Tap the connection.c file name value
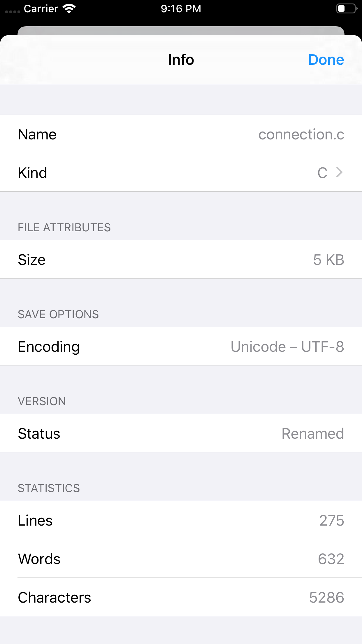 pyautogui.click(x=301, y=134)
